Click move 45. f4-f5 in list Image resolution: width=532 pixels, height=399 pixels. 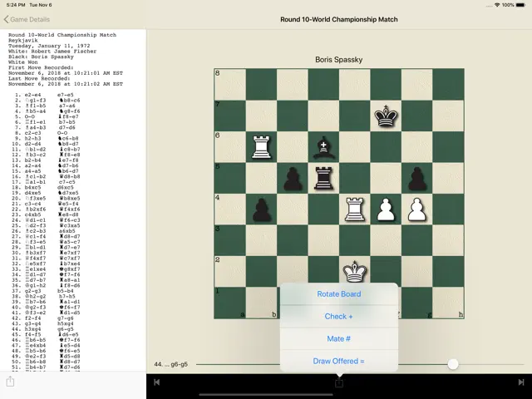pyautogui.click(x=32, y=334)
